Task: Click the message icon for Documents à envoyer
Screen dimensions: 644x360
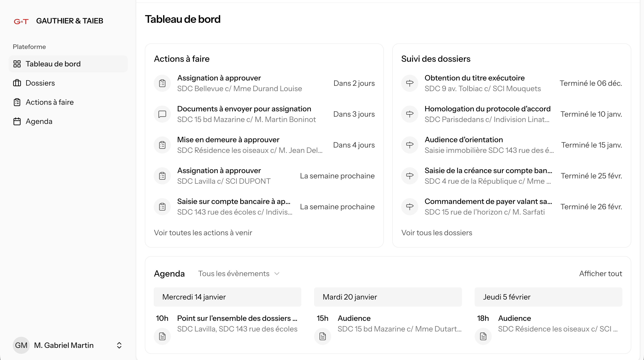Action: [x=162, y=114]
